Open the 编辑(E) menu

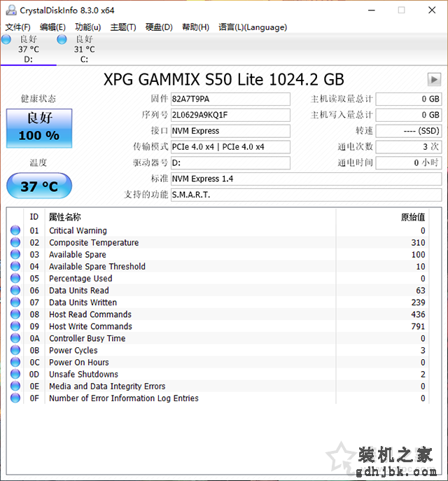point(52,27)
